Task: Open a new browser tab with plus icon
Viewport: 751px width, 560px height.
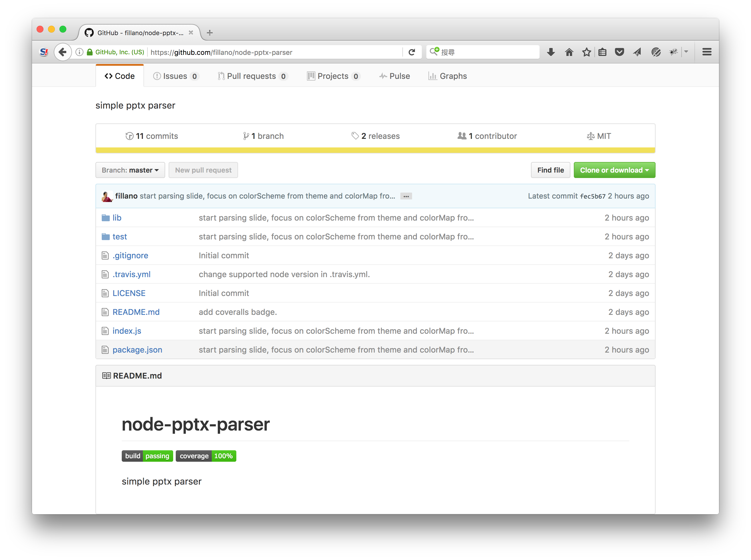Action: 209,33
